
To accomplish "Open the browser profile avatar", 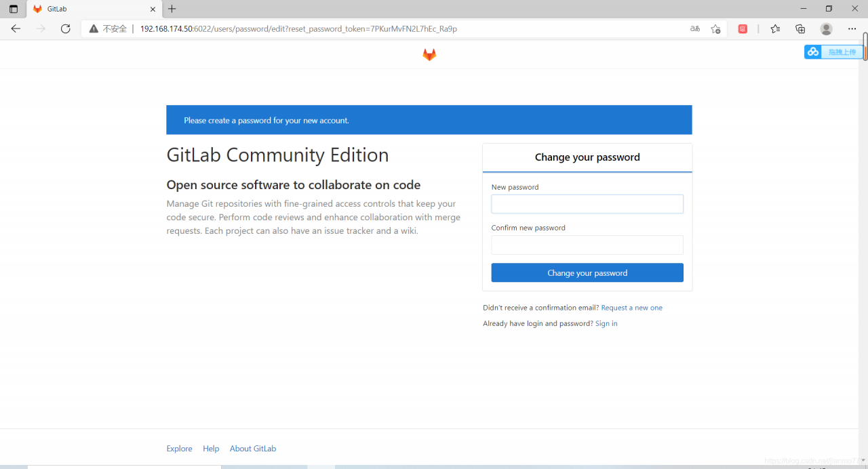I will click(826, 29).
